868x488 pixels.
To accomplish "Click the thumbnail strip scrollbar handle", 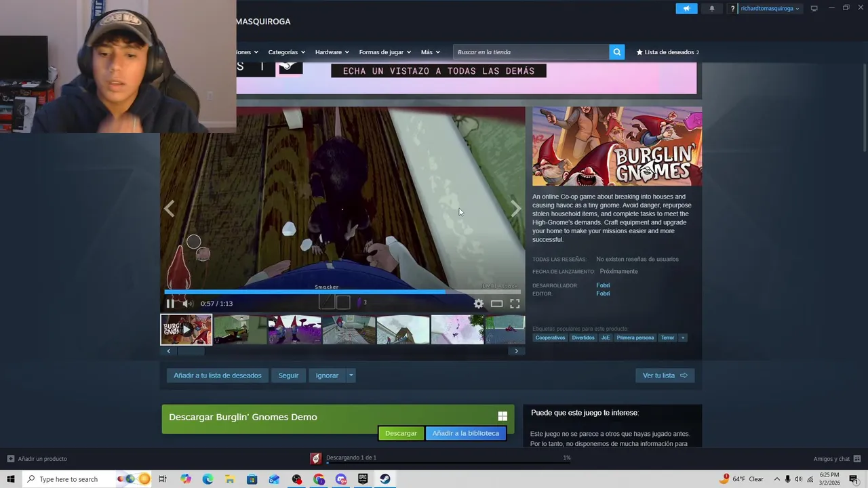I will [191, 351].
